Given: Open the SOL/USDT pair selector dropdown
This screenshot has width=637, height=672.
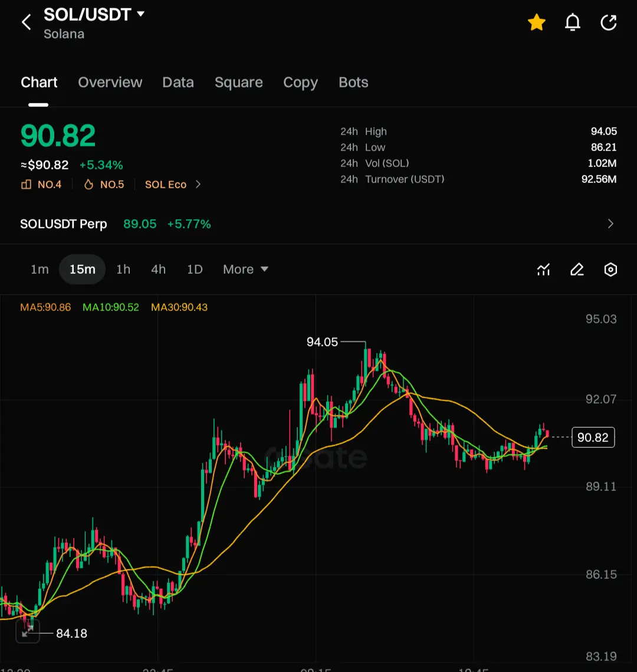Looking at the screenshot, I should click(x=94, y=15).
